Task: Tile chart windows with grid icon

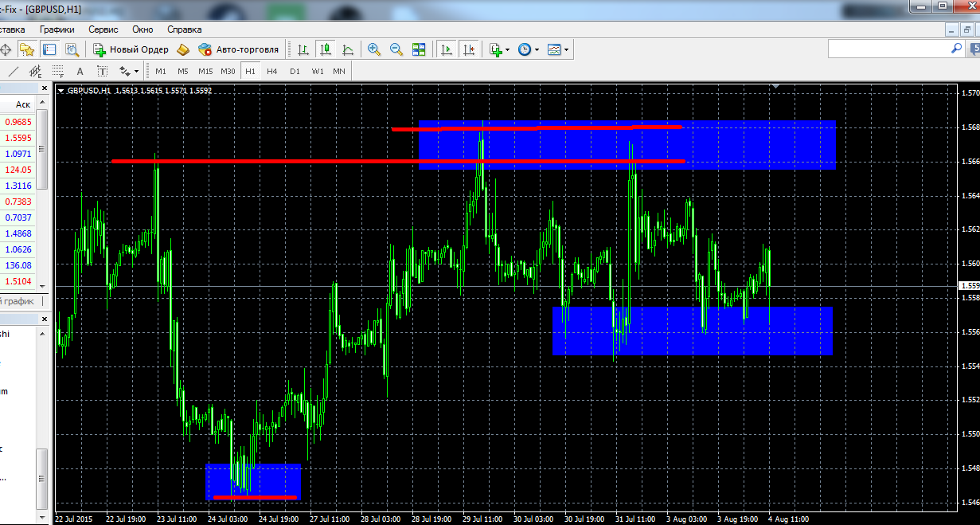Action: (x=419, y=49)
